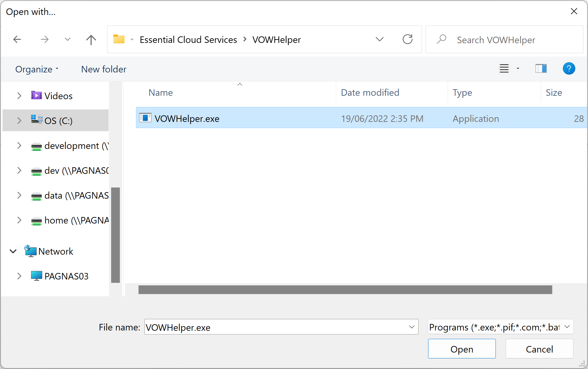Image resolution: width=588 pixels, height=369 pixels.
Task: Toggle the preview pane icon
Action: pos(541,69)
